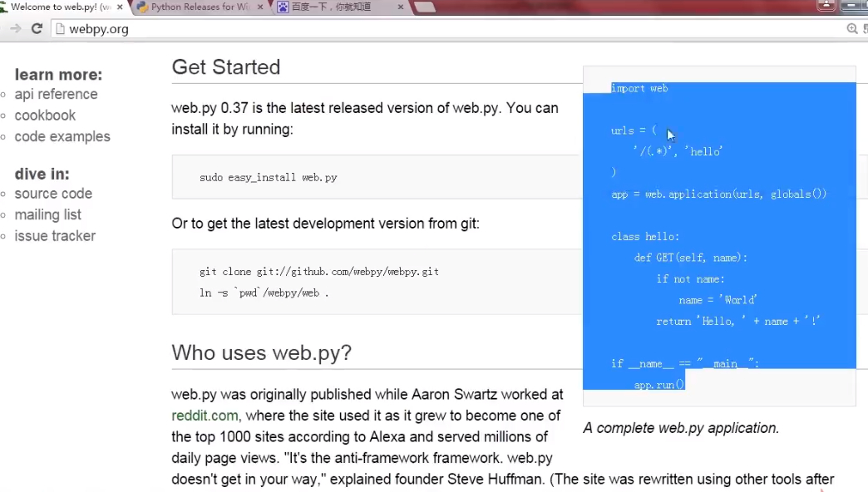868x492 pixels.
Task: Switch to Python Releases for Windows tab
Action: [x=201, y=7]
